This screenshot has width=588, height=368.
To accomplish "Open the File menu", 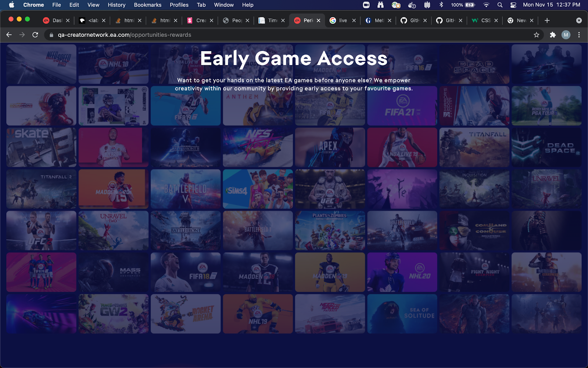I will click(x=57, y=5).
